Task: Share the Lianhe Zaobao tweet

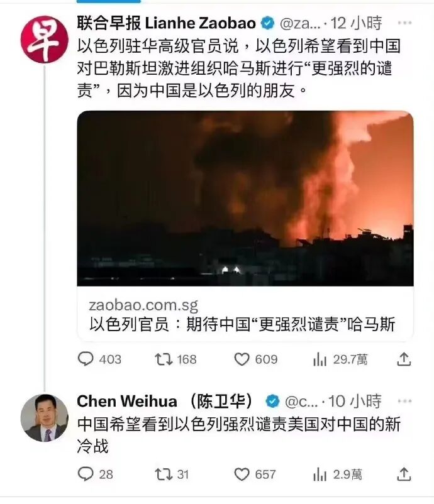Action: [404, 359]
